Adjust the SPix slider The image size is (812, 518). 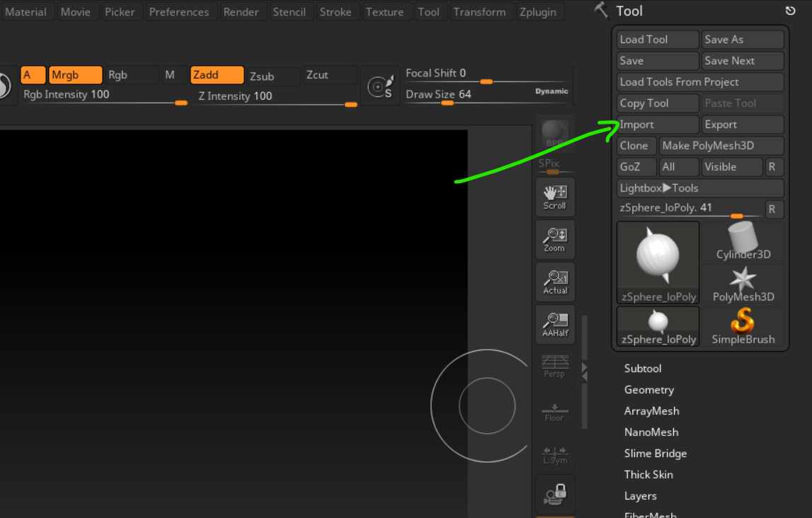(554, 166)
